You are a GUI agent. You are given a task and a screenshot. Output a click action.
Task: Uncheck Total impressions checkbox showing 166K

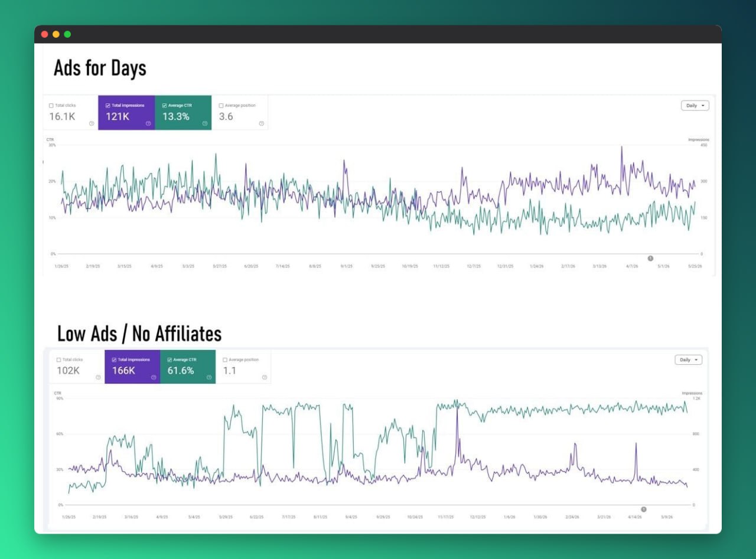click(114, 359)
